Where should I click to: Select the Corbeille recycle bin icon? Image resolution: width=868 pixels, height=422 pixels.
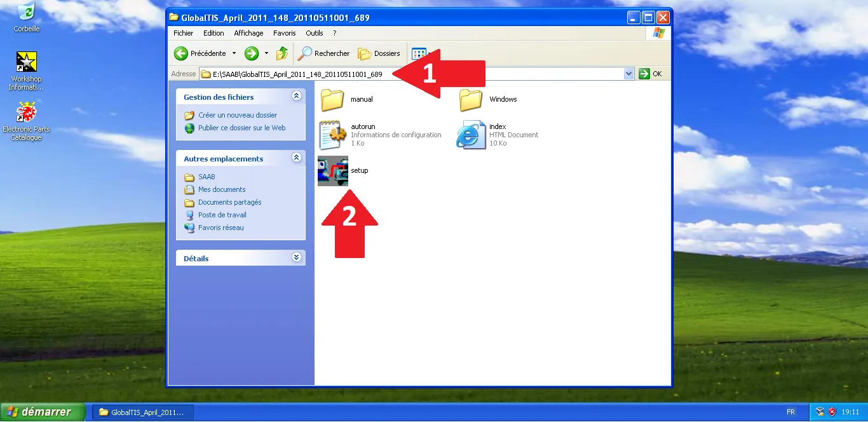coord(27,12)
